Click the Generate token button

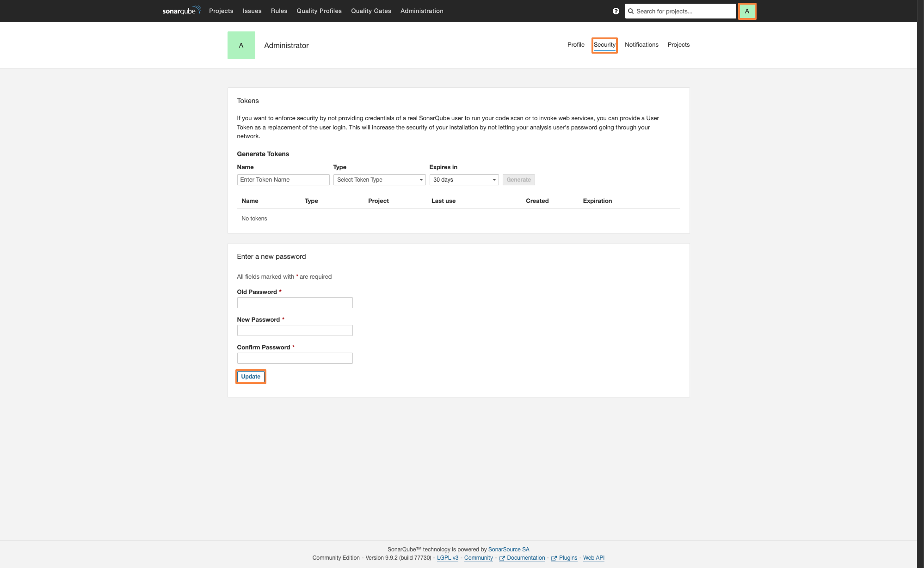pos(518,179)
